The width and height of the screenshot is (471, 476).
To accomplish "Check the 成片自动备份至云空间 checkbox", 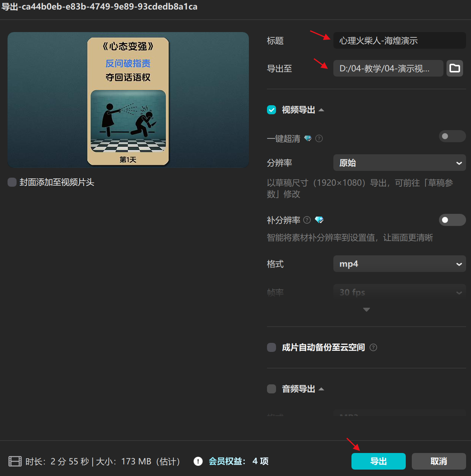I will (x=272, y=347).
